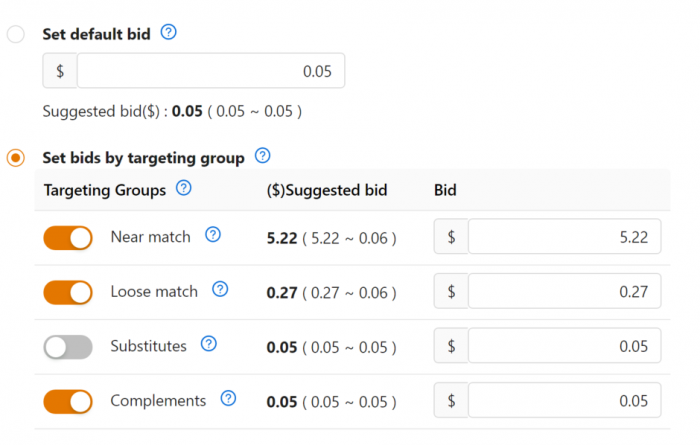Click the Complements bid input field
This screenshot has height=445, width=700.
point(564,400)
